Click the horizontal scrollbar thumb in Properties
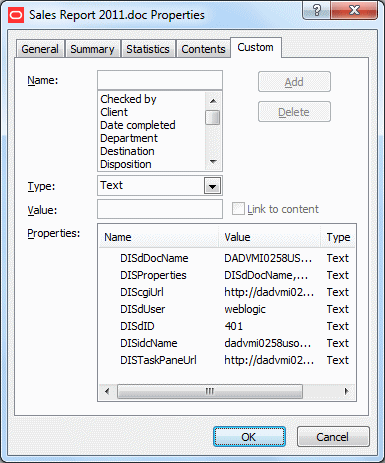Screen dimensions: 385x463 [210, 391]
